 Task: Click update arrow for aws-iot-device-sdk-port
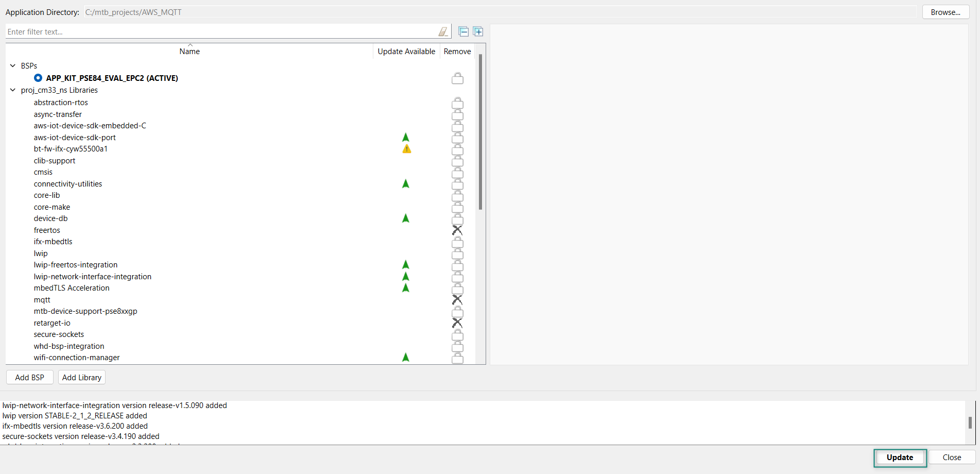pyautogui.click(x=406, y=138)
